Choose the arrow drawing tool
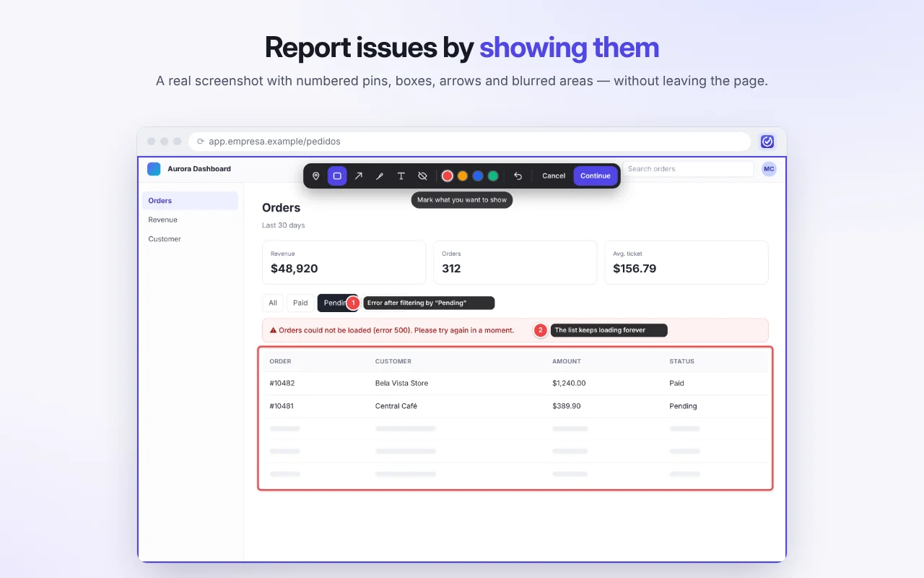 [x=358, y=176]
